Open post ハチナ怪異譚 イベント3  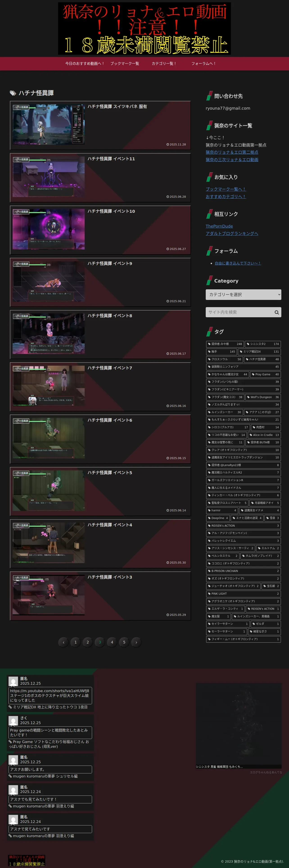(x=100, y=596)
